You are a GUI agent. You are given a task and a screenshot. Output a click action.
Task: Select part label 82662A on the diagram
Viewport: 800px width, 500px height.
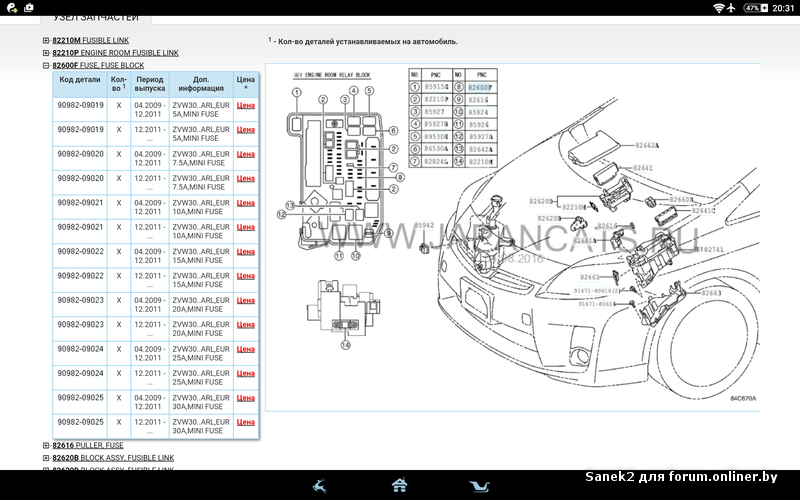coord(647,145)
